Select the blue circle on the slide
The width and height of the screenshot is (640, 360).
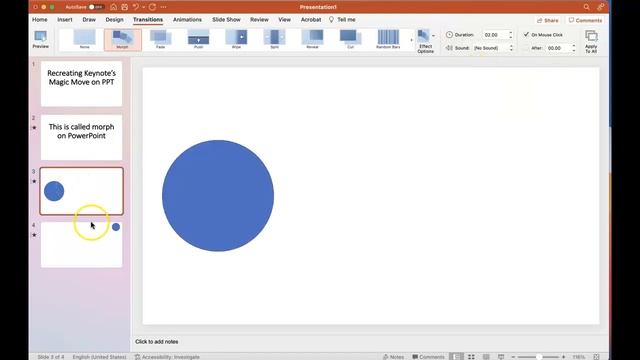click(x=218, y=196)
